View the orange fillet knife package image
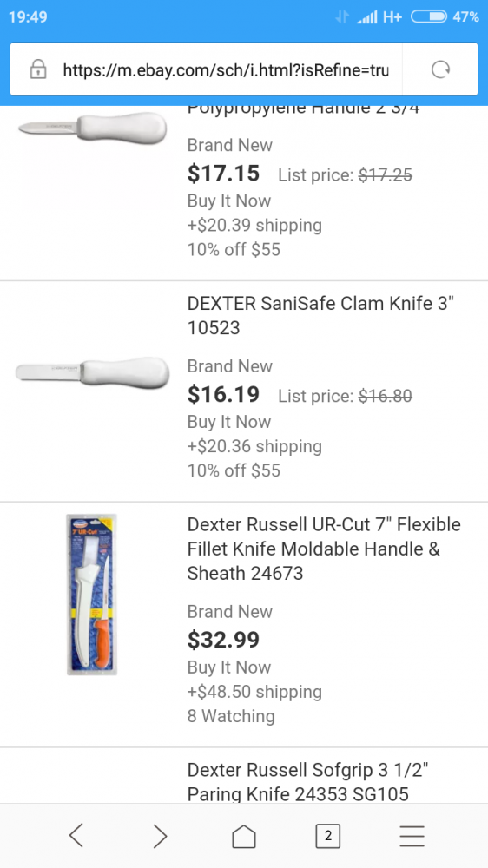 [92, 595]
